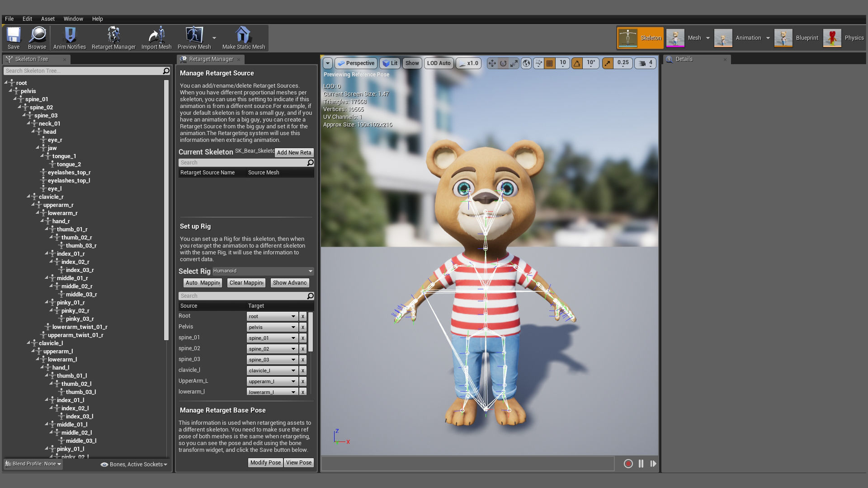868x488 pixels.
Task: Open the Select Rig Humanoid dropdown
Action: pyautogui.click(x=263, y=271)
